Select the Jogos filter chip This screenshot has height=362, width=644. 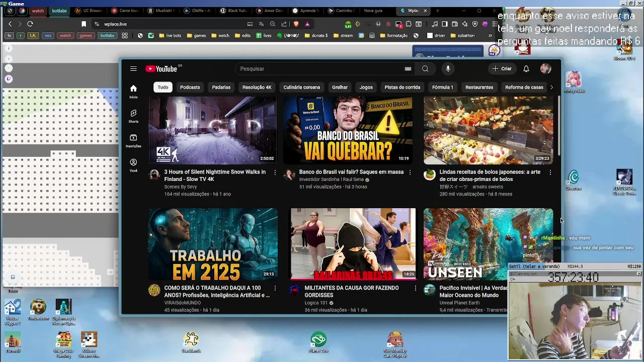(366, 87)
